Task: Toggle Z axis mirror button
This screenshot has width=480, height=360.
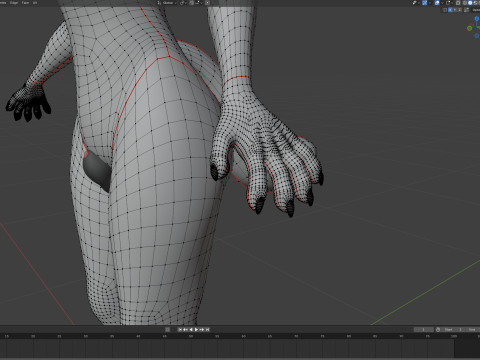Action: (x=459, y=10)
